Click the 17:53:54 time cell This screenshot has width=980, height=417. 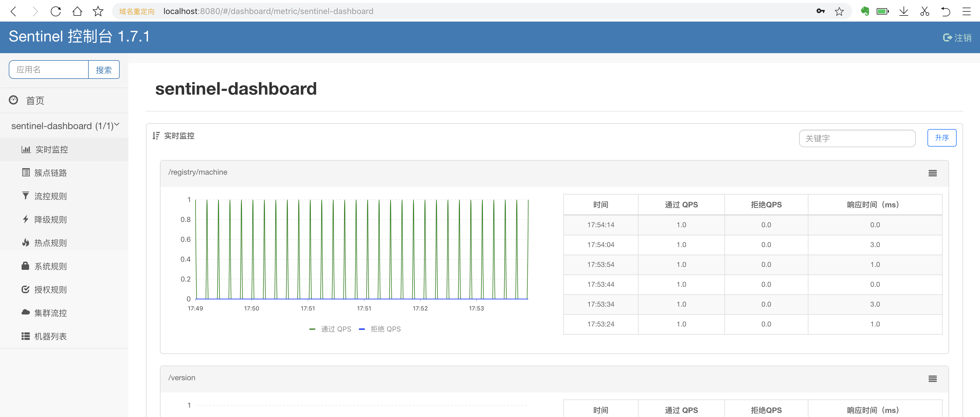[600, 265]
